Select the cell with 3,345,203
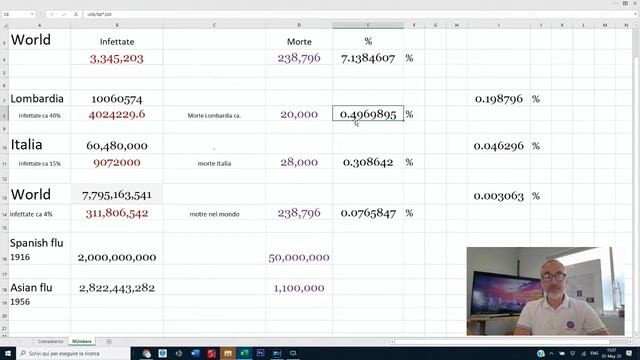Image resolution: width=640 pixels, height=360 pixels. coord(117,58)
